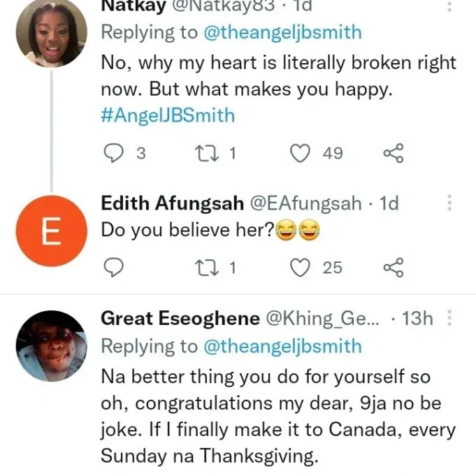Open @theangeljbsmith mention in Natkay's reply
The width and height of the screenshot is (476, 476).
coord(282,32)
